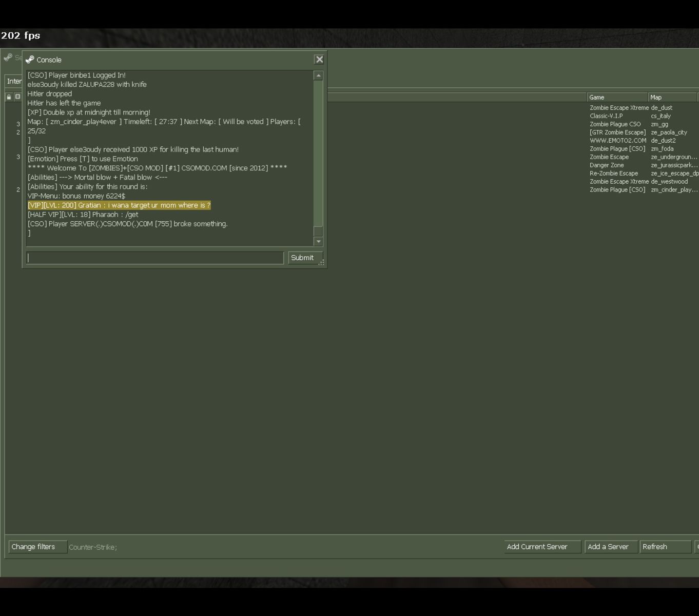Sort servers by the Game column

[617, 97]
